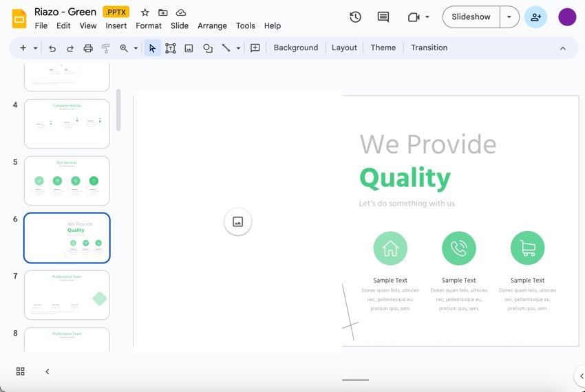Viewport: 585px width, 392px height.
Task: Click the Redo arrow in toolbar
Action: [x=70, y=48]
